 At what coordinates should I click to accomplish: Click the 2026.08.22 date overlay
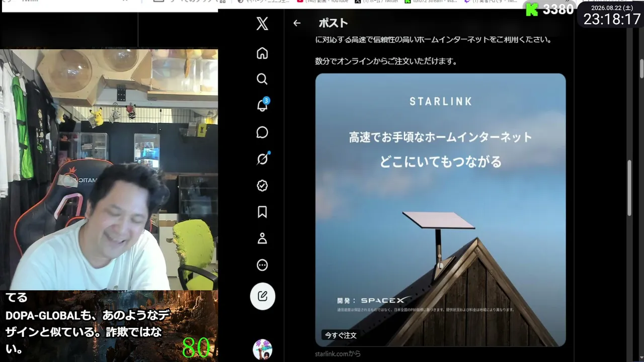coord(612,8)
